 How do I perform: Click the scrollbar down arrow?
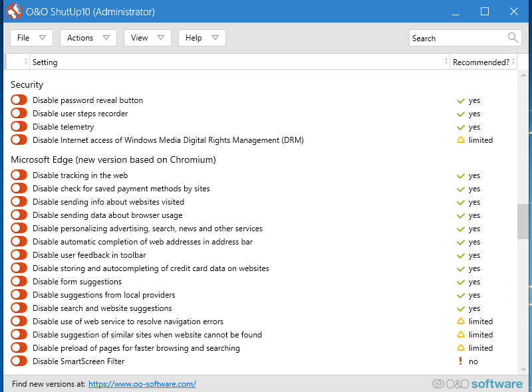click(x=523, y=369)
